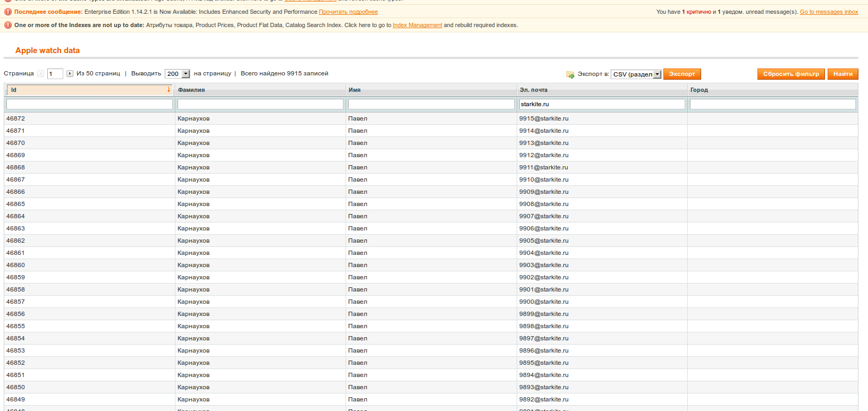
Task: Click Павел in row 46868
Action: 358,167
